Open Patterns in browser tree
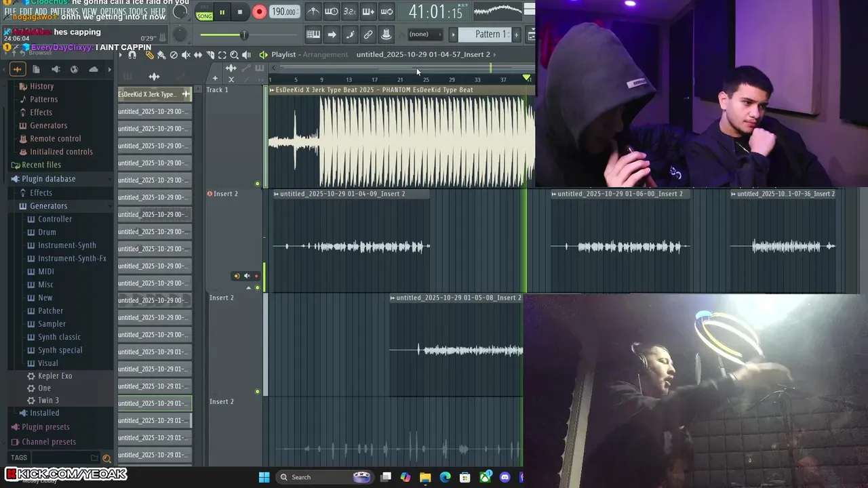The image size is (868, 488). click(43, 99)
